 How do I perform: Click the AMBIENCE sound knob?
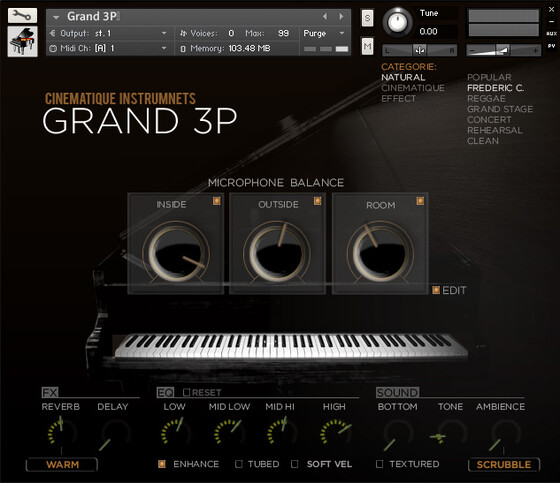tap(504, 434)
